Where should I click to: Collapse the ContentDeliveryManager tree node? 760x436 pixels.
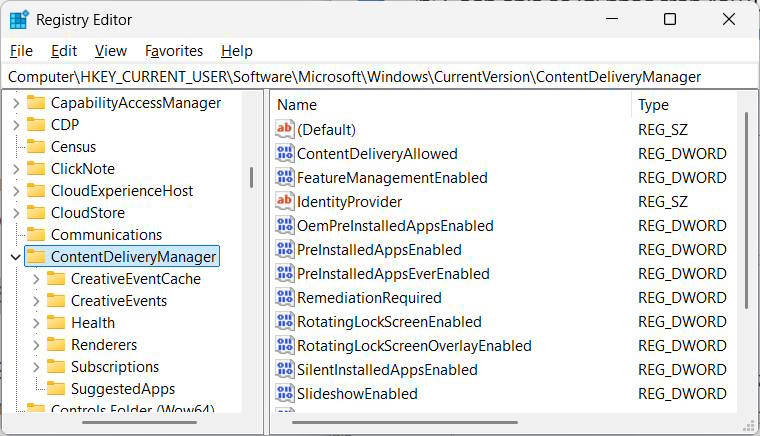tap(16, 257)
